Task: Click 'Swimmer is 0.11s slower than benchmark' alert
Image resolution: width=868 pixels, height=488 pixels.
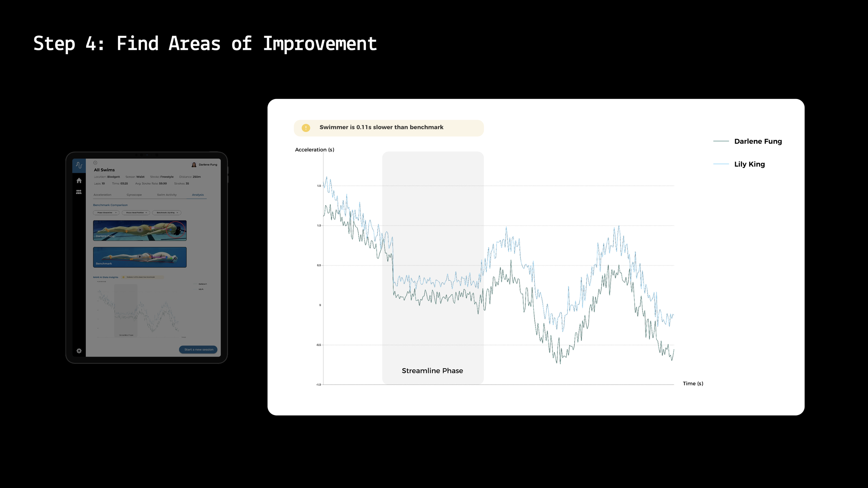Action: [x=389, y=128]
